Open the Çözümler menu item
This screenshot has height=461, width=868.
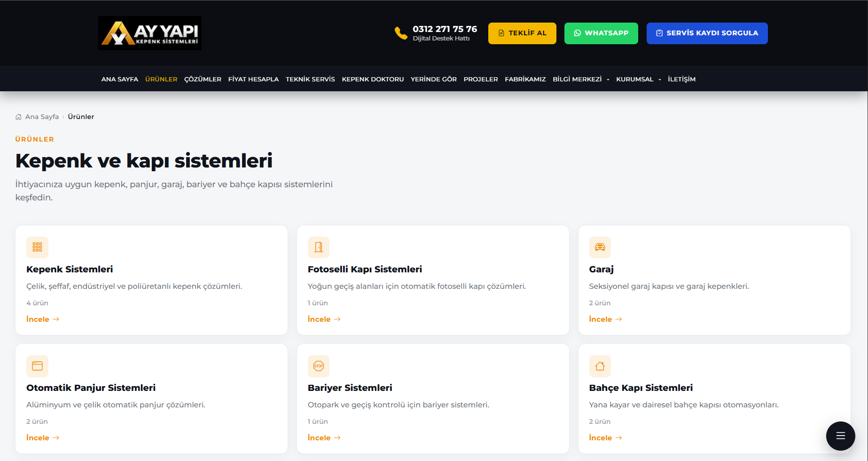point(203,79)
